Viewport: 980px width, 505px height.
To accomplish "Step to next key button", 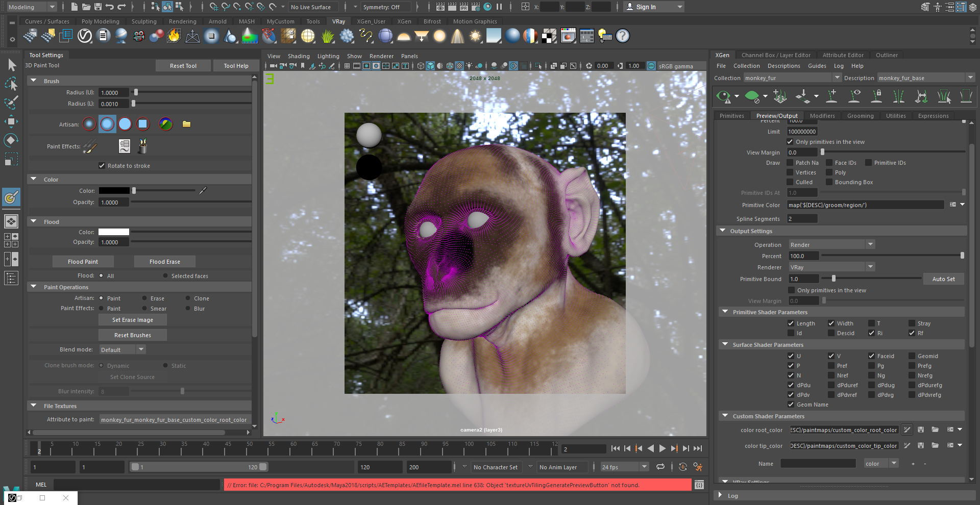I will [674, 448].
